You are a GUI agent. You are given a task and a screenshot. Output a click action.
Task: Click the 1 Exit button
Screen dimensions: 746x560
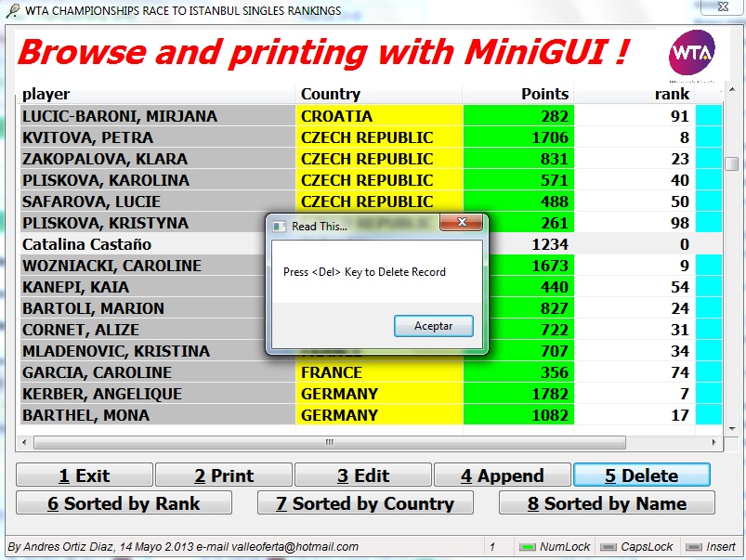[84, 475]
